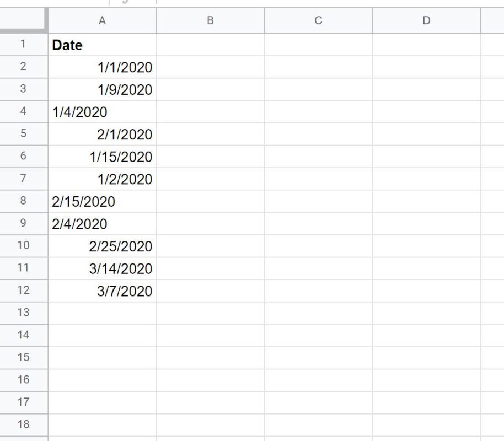Click cell containing 2/15/2020
The height and width of the screenshot is (441, 504).
click(102, 201)
